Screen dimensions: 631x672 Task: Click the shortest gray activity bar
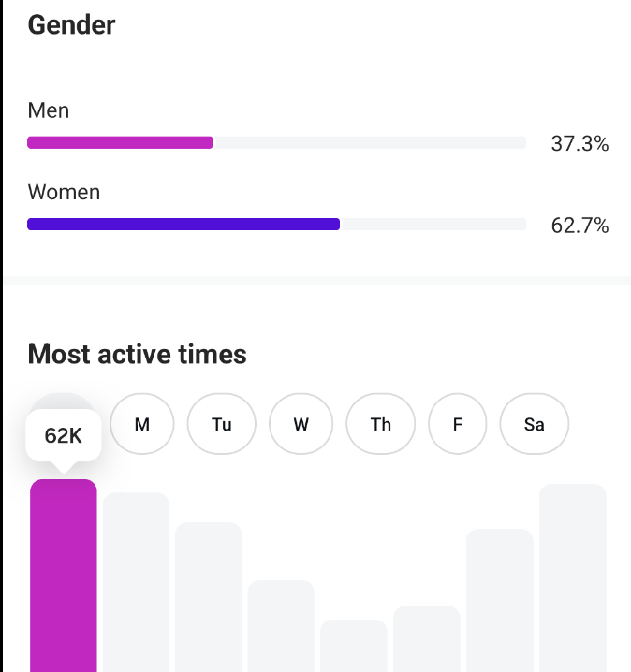354,646
